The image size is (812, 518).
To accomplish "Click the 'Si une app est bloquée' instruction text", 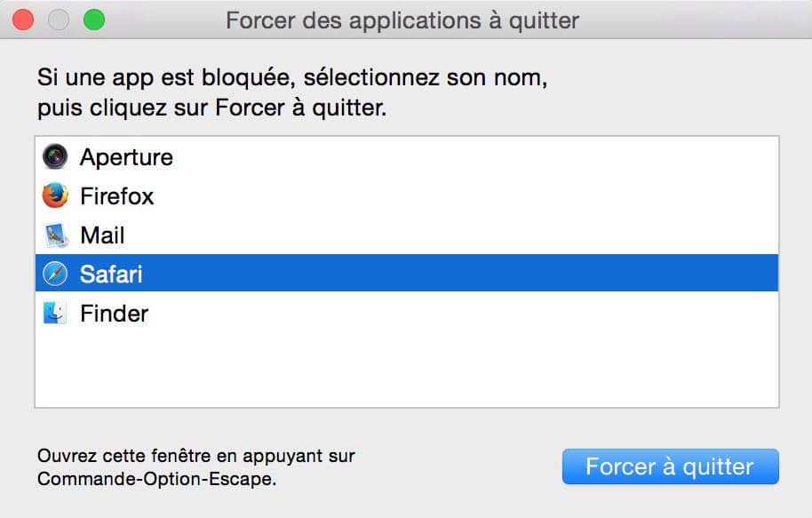I will tap(292, 92).
